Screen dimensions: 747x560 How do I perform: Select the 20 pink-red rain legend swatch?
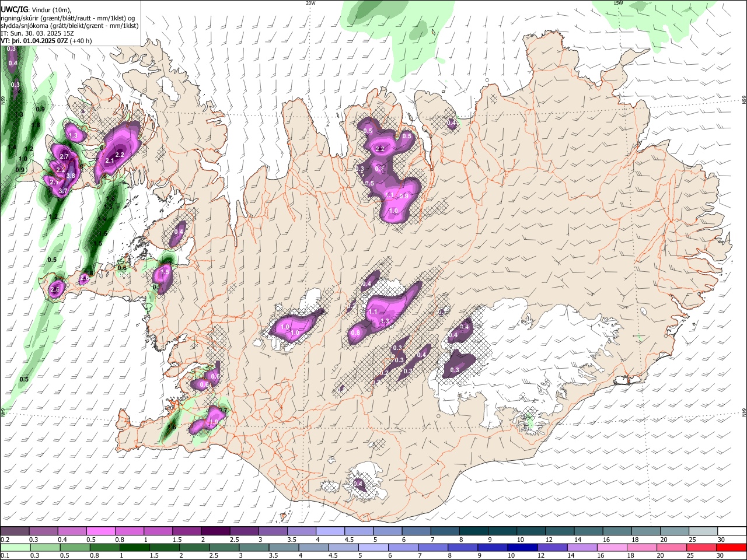tap(671, 548)
